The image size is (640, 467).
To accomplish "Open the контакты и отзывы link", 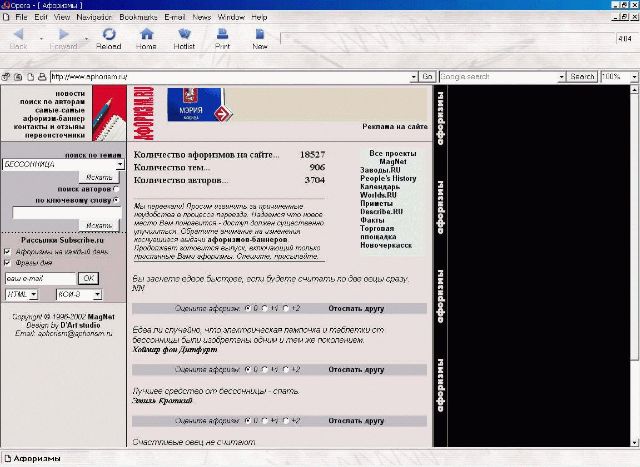I will coord(49,127).
